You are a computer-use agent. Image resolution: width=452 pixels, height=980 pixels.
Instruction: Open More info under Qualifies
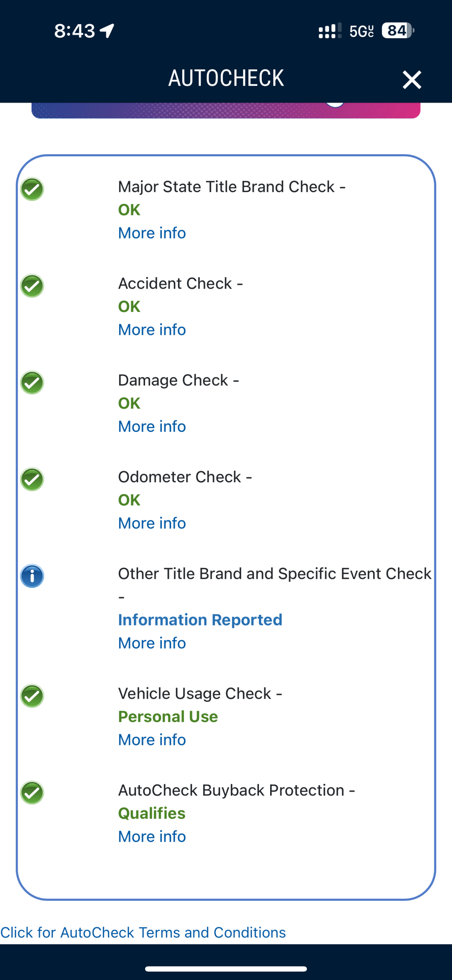tap(152, 837)
